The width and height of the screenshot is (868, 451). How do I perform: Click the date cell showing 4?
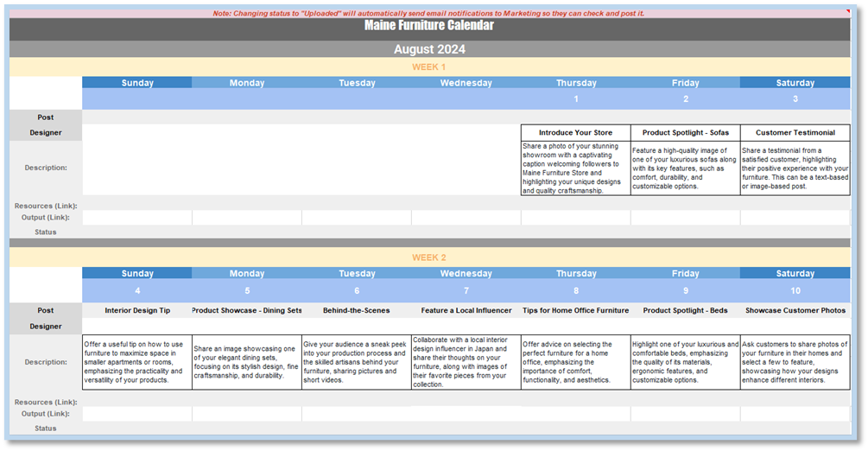[x=137, y=290]
